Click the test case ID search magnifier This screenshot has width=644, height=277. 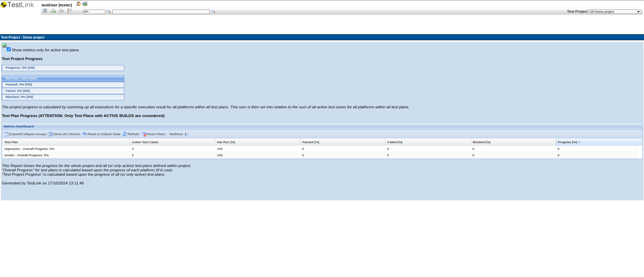[109, 12]
